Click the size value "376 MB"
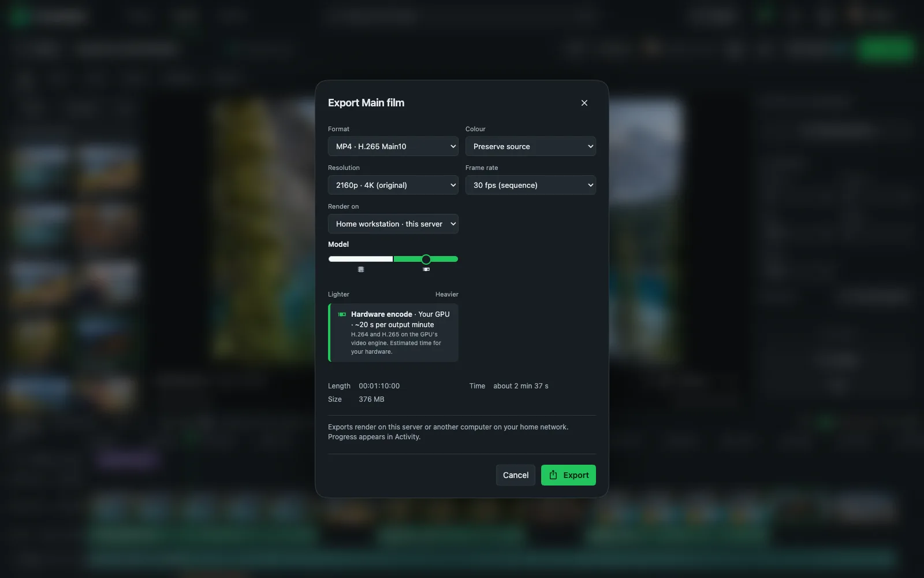Image resolution: width=924 pixels, height=578 pixels. point(371,399)
